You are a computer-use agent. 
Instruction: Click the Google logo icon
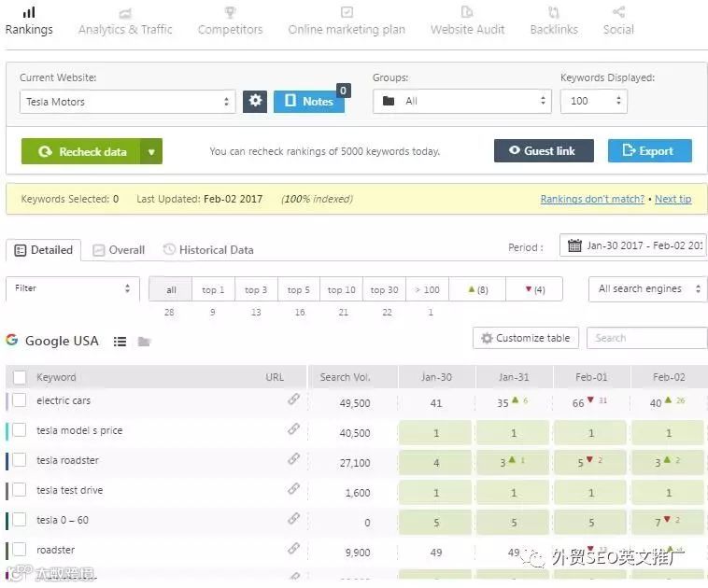pyautogui.click(x=12, y=340)
